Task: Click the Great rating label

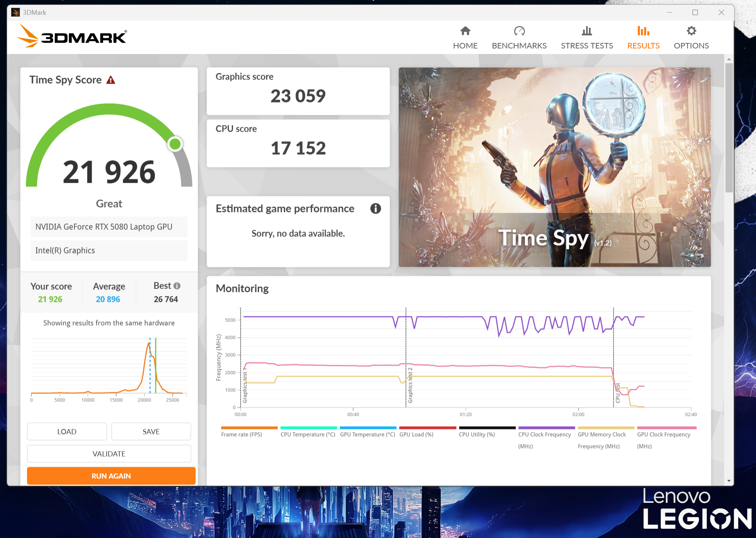Action: click(109, 204)
